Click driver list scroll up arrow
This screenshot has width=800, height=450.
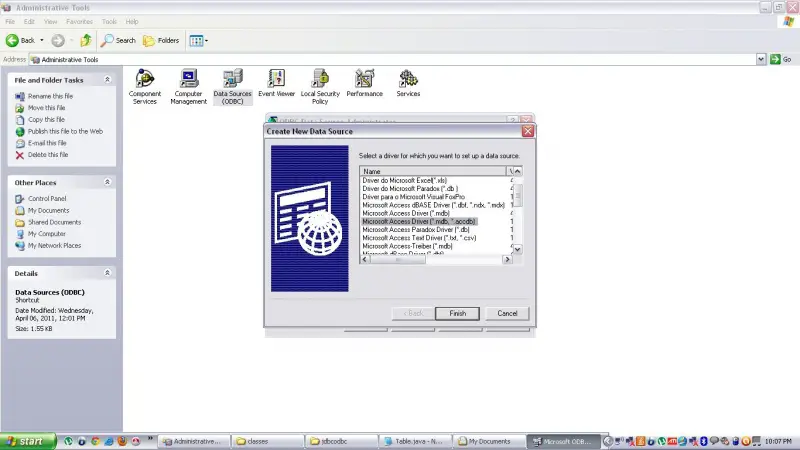click(517, 171)
